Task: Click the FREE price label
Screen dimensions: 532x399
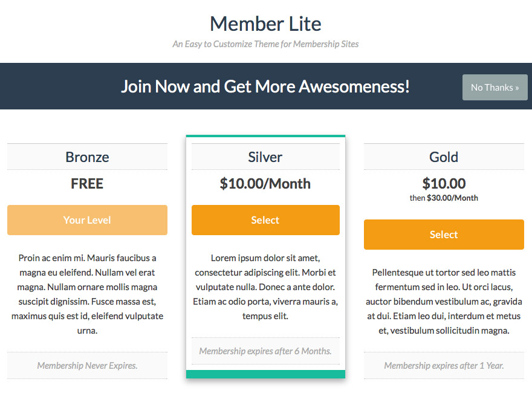Action: coord(87,184)
